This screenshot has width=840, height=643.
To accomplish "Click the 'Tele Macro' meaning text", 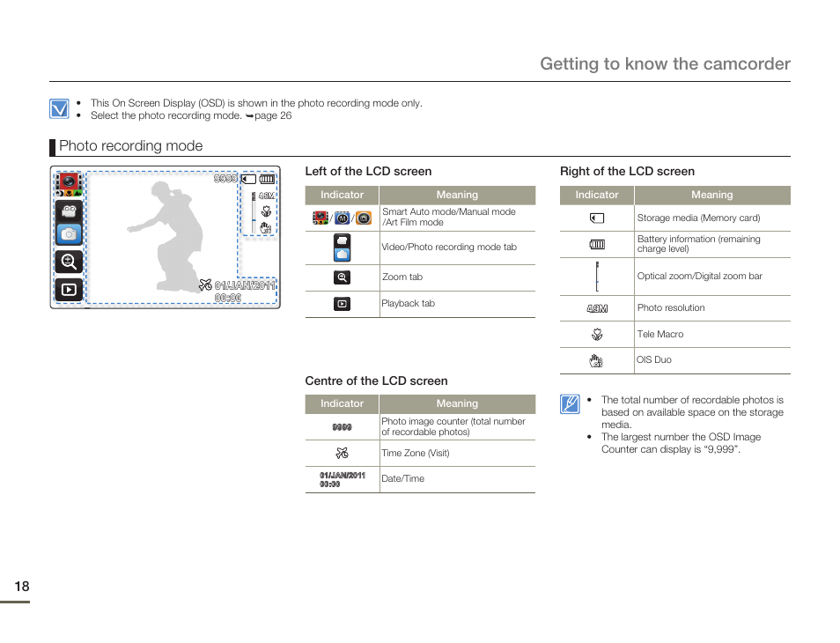I will pos(660,335).
